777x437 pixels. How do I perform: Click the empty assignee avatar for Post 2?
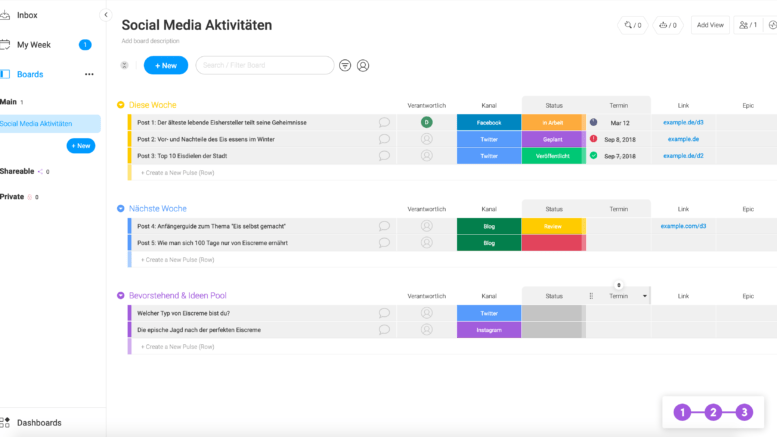[x=427, y=139]
